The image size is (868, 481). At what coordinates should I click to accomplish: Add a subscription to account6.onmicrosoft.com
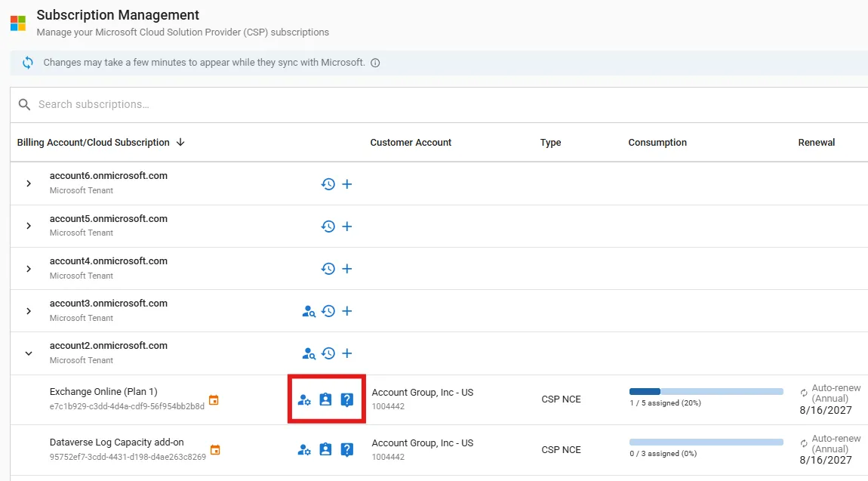[x=347, y=183]
